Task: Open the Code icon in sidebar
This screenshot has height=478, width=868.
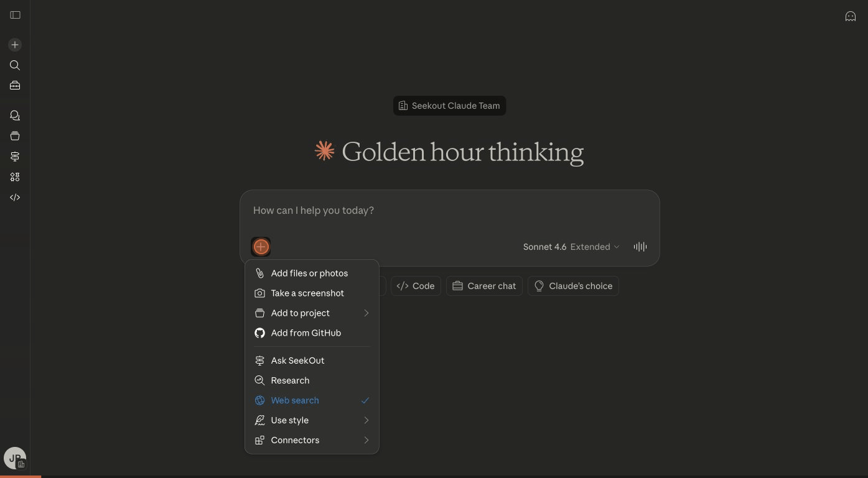Action: click(15, 198)
